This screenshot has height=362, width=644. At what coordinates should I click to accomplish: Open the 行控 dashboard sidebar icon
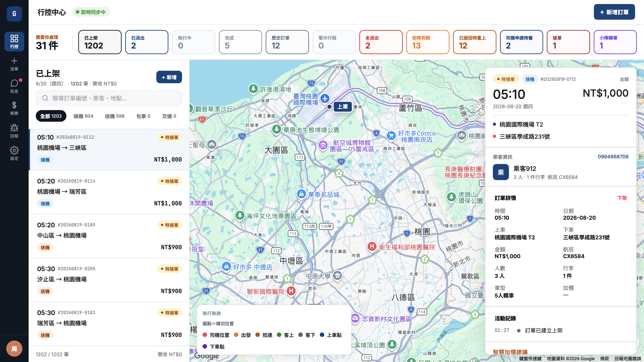point(14,42)
